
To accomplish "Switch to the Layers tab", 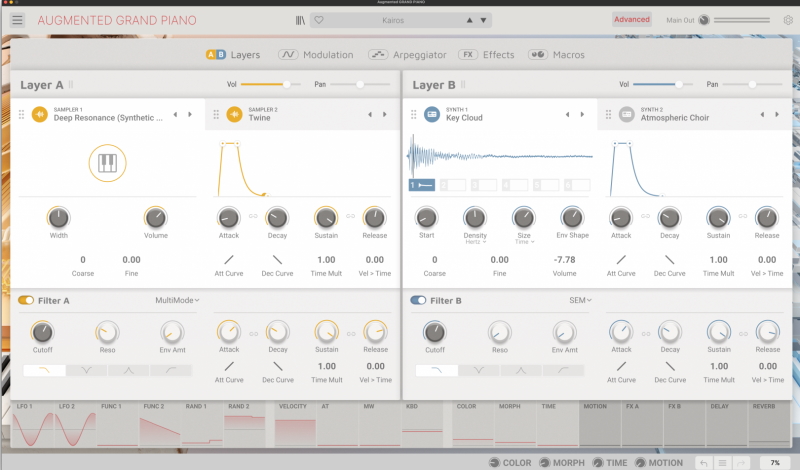I will [x=233, y=55].
